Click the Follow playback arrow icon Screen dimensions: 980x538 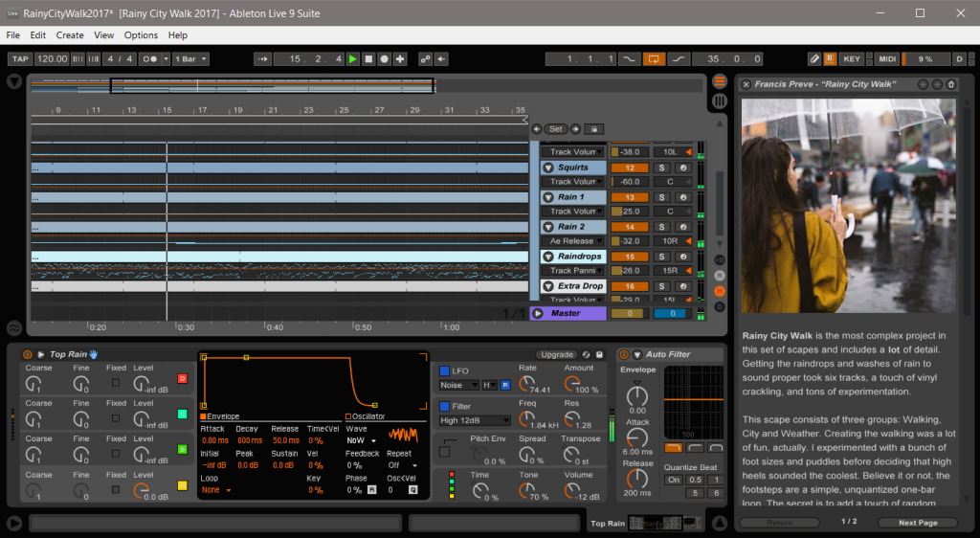coord(263,59)
